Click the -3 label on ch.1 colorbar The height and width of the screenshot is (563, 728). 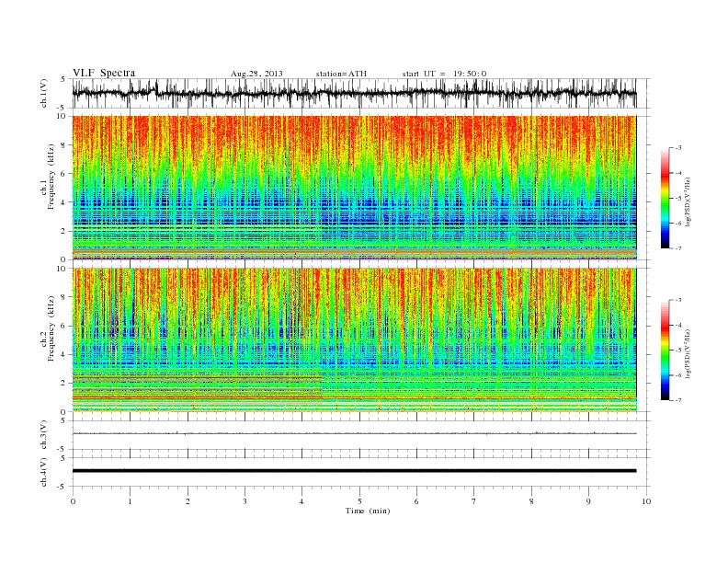point(678,148)
